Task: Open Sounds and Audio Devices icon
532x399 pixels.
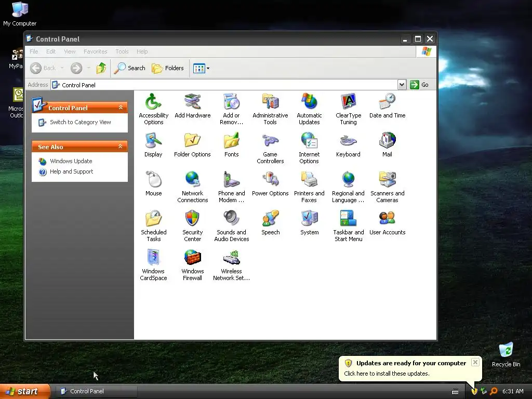Action: (231, 225)
